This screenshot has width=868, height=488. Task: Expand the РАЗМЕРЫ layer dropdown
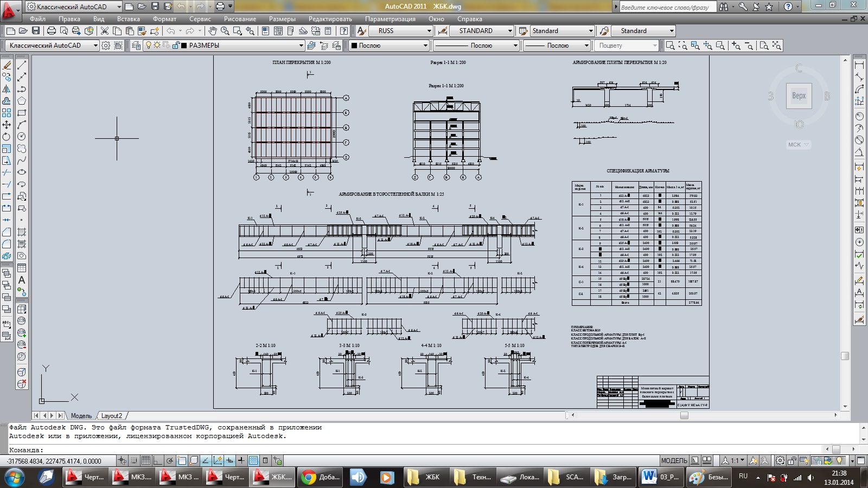[301, 46]
